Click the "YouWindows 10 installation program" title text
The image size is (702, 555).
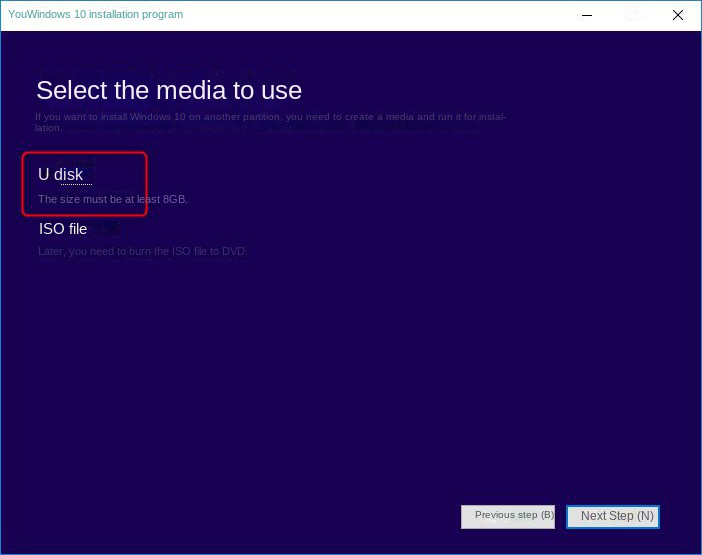[96, 15]
